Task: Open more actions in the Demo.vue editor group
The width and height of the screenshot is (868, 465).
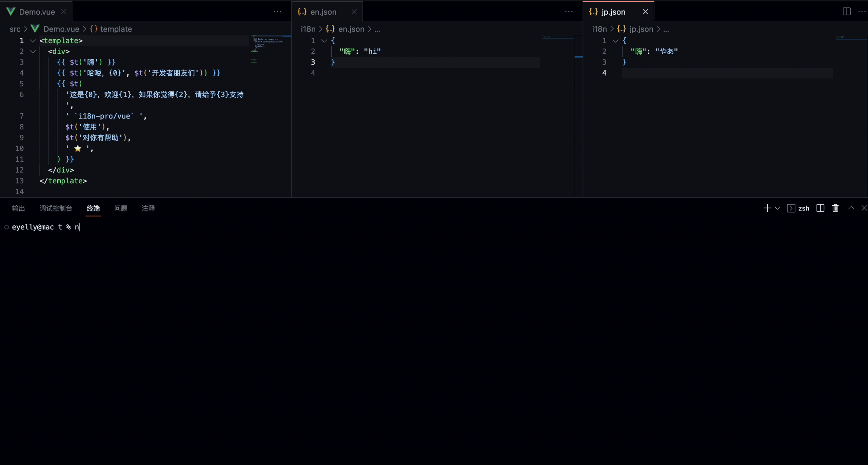Action: tap(277, 12)
